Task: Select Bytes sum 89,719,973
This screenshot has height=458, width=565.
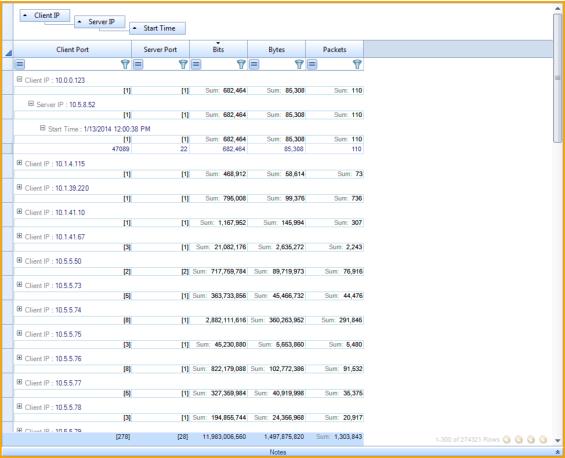Action: pos(288,271)
